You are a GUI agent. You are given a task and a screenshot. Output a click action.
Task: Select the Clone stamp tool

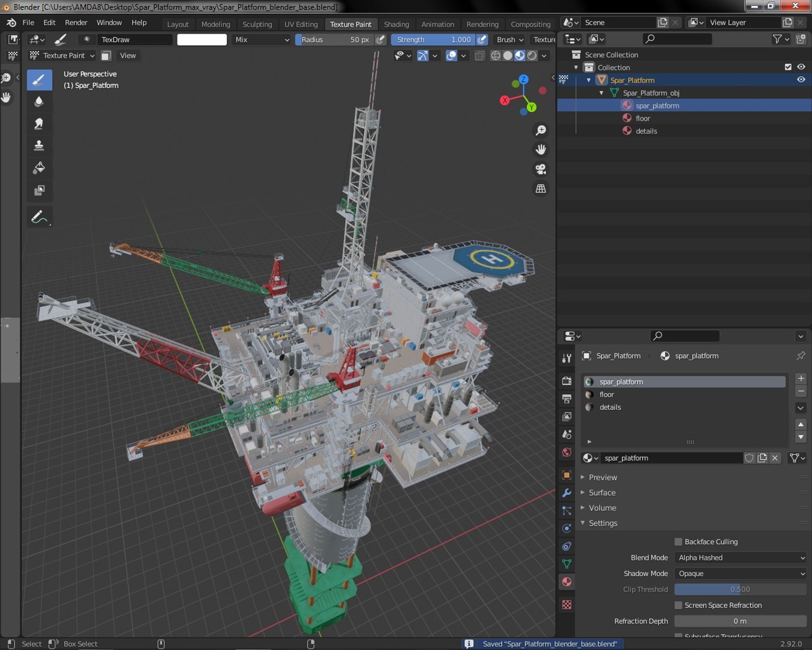(39, 146)
